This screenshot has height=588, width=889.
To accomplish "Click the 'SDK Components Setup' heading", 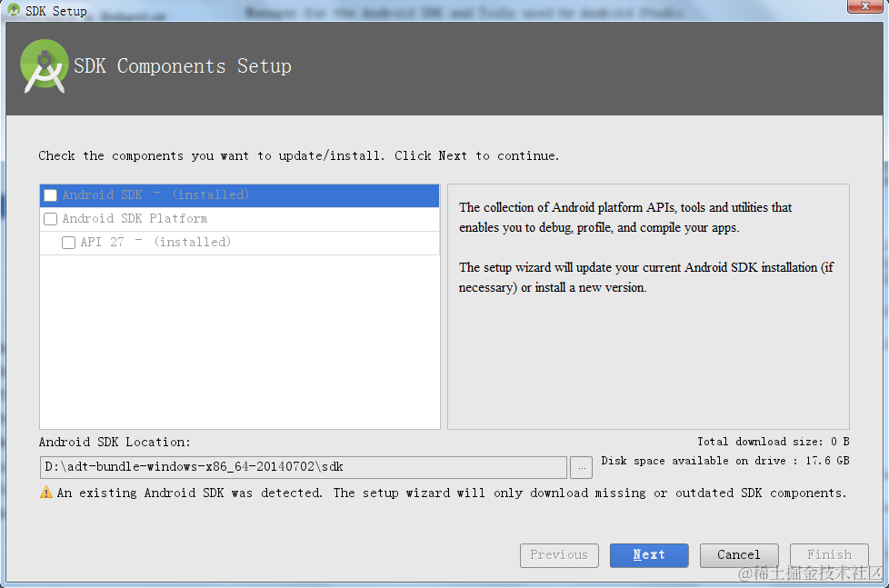I will tap(183, 66).
